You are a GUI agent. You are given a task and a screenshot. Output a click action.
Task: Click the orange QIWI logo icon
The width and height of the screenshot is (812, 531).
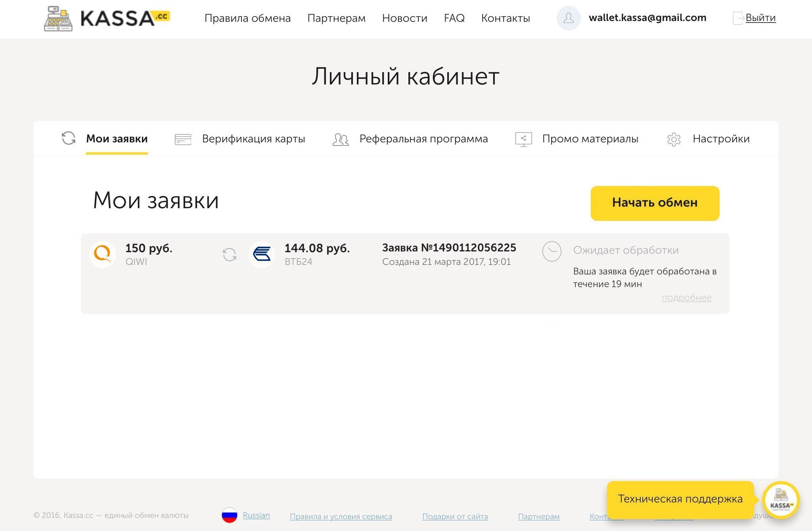103,254
